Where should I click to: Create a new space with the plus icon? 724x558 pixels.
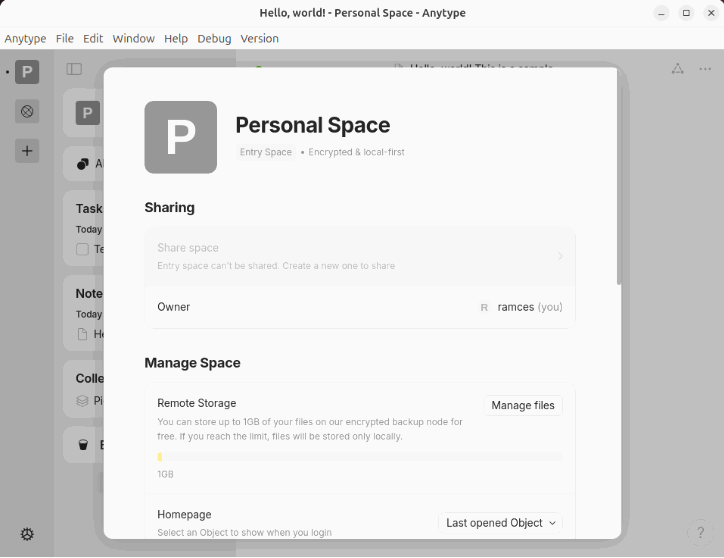tap(27, 151)
